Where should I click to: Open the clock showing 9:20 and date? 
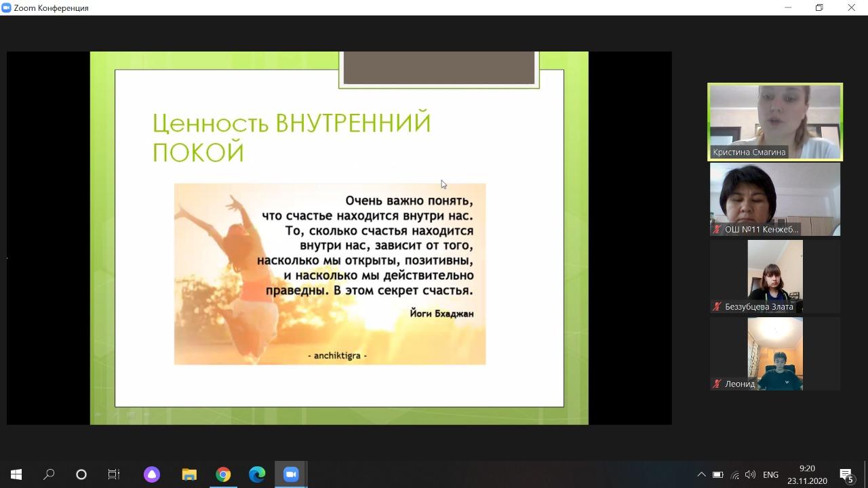[x=807, y=474]
